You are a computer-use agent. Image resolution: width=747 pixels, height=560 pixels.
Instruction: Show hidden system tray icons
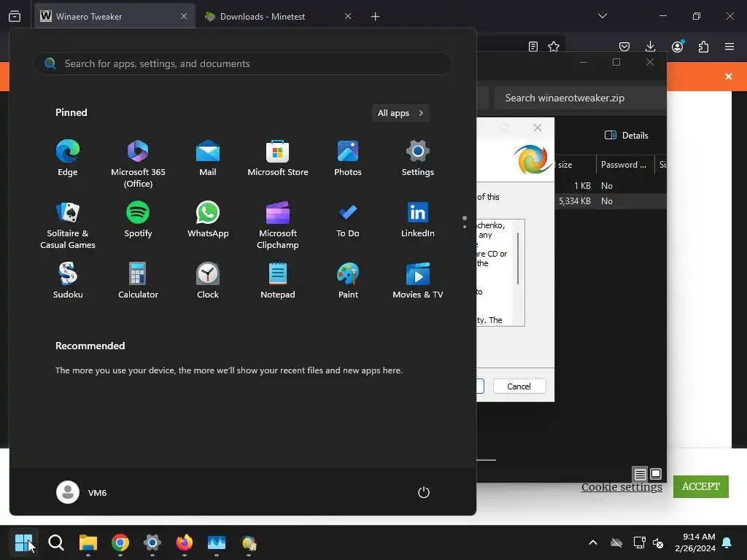593,542
